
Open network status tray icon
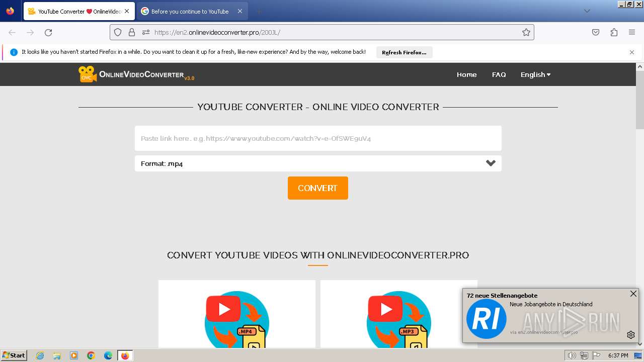pyautogui.click(x=584, y=355)
